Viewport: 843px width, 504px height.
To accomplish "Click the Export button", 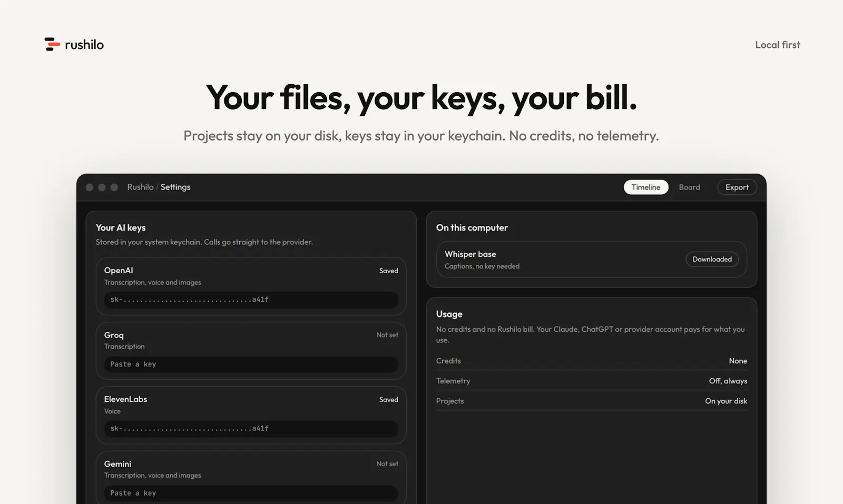I will 737,187.
